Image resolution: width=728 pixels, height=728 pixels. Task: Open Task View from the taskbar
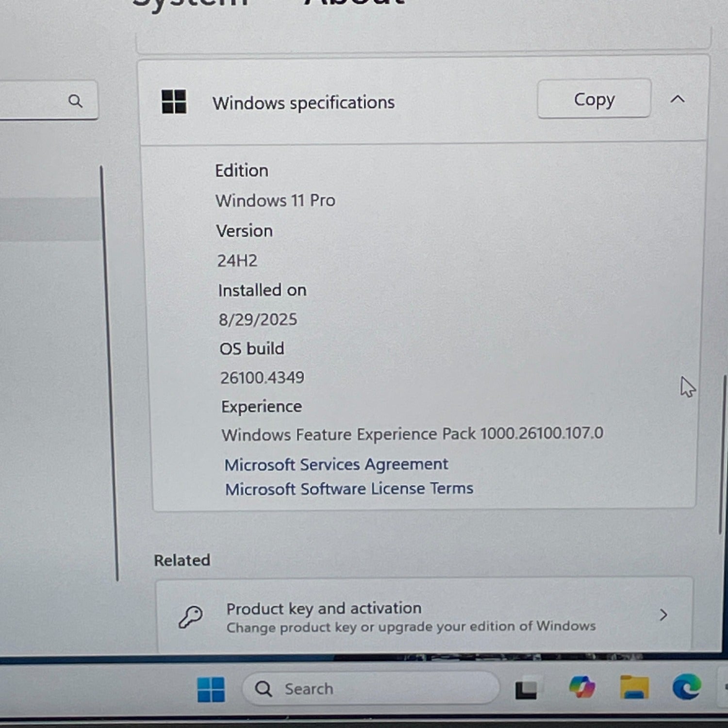526,689
